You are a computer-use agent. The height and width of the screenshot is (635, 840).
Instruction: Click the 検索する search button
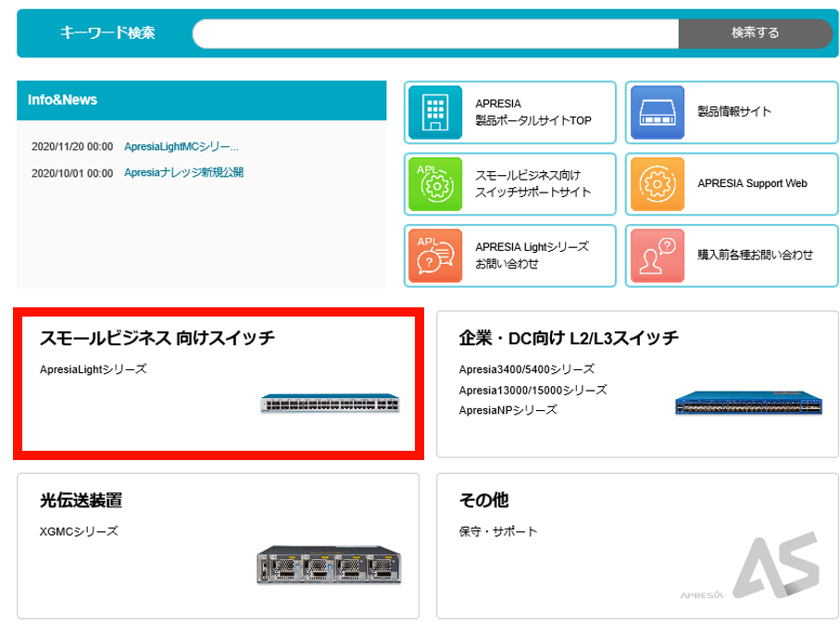pos(756,33)
